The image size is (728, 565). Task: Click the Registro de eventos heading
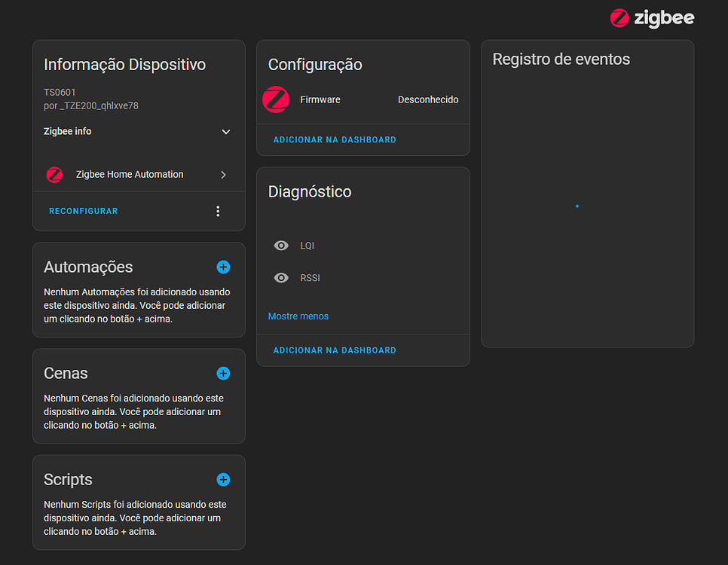561,60
